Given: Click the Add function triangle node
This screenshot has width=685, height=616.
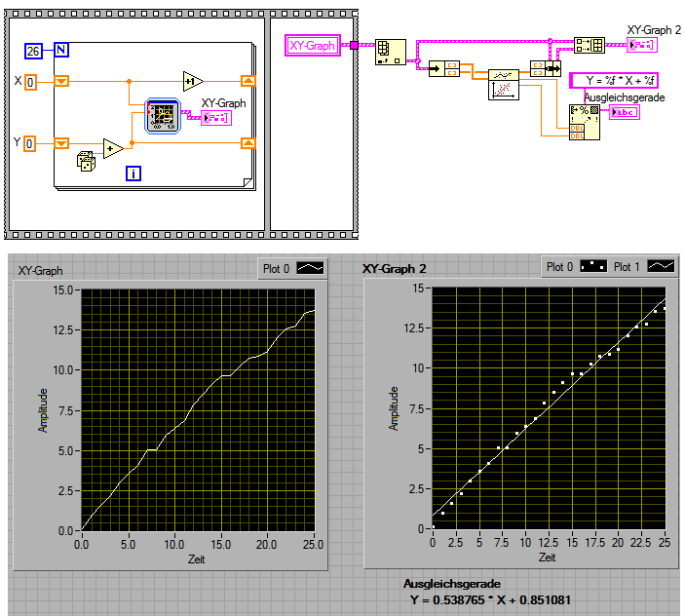Looking at the screenshot, I should point(113,148).
